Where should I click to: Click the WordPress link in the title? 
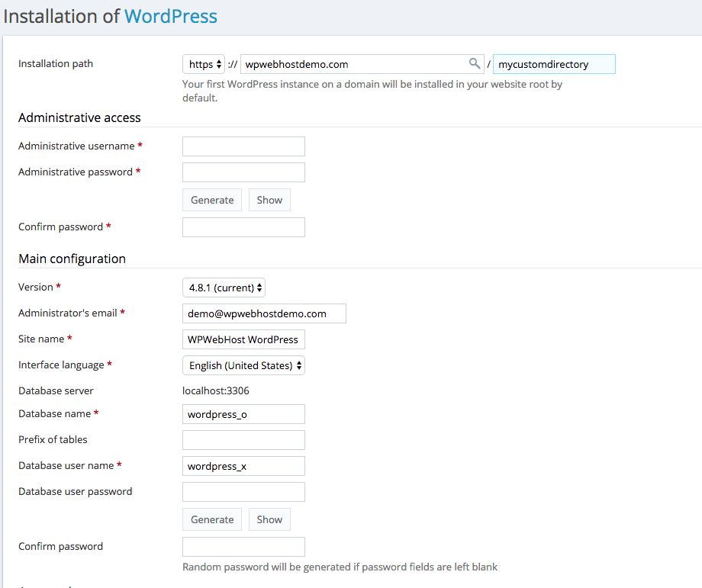(171, 16)
